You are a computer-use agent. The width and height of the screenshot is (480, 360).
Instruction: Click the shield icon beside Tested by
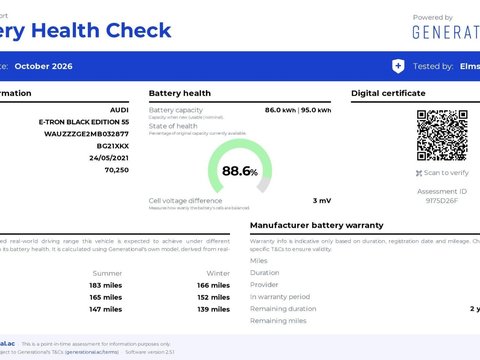tap(398, 66)
